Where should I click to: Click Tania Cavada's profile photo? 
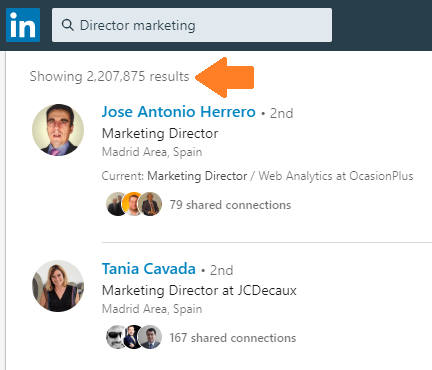point(58,286)
